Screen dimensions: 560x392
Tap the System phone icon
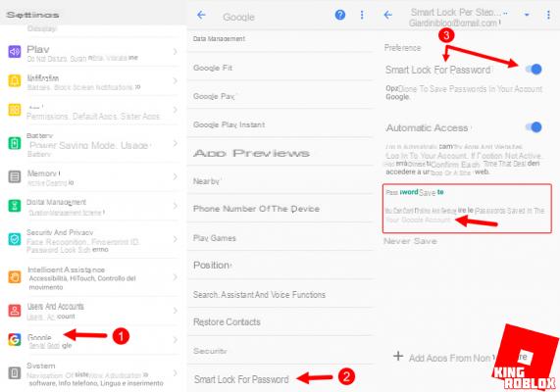point(15,373)
